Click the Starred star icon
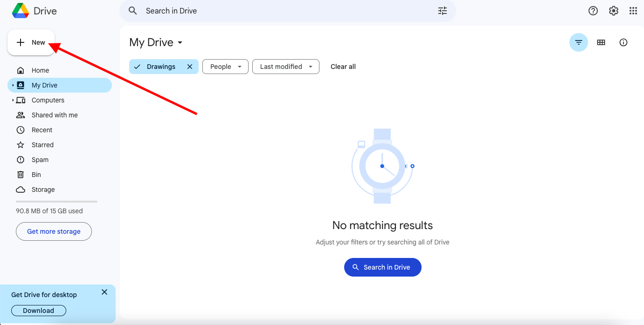 pos(21,145)
